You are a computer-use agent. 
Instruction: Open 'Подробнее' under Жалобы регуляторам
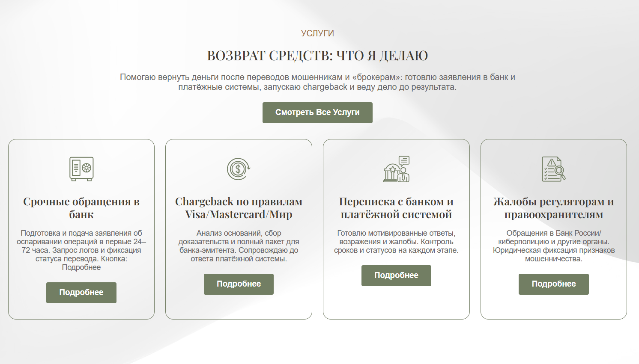553,284
